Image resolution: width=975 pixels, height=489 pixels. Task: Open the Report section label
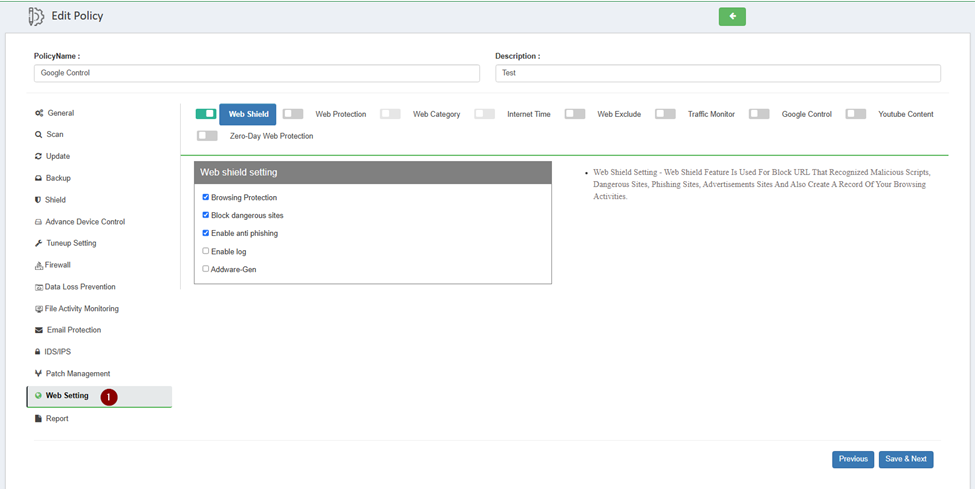tap(57, 419)
